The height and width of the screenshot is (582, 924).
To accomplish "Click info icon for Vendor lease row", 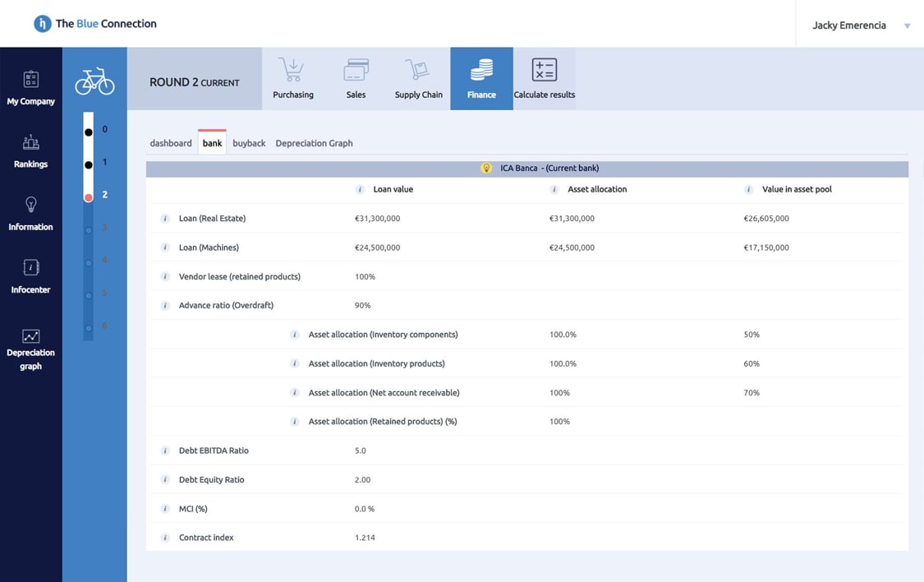I will click(x=165, y=276).
